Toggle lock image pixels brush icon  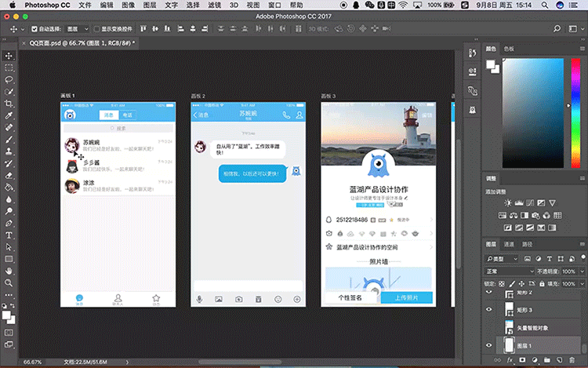pyautogui.click(x=512, y=283)
